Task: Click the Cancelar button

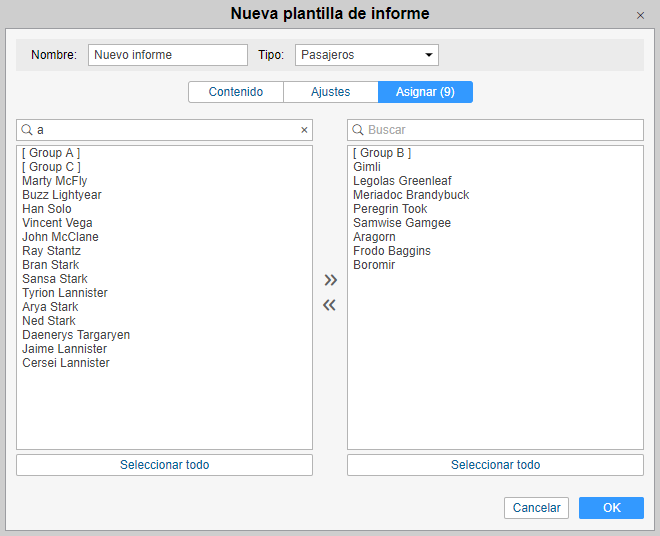Action: click(x=536, y=508)
